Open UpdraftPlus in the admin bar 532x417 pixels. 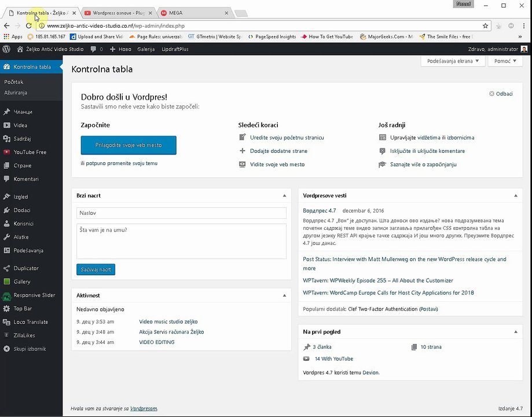tap(175, 49)
